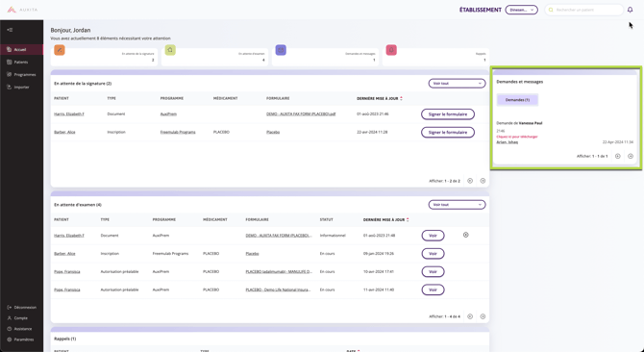Click the purple requests and messages icon

click(281, 50)
